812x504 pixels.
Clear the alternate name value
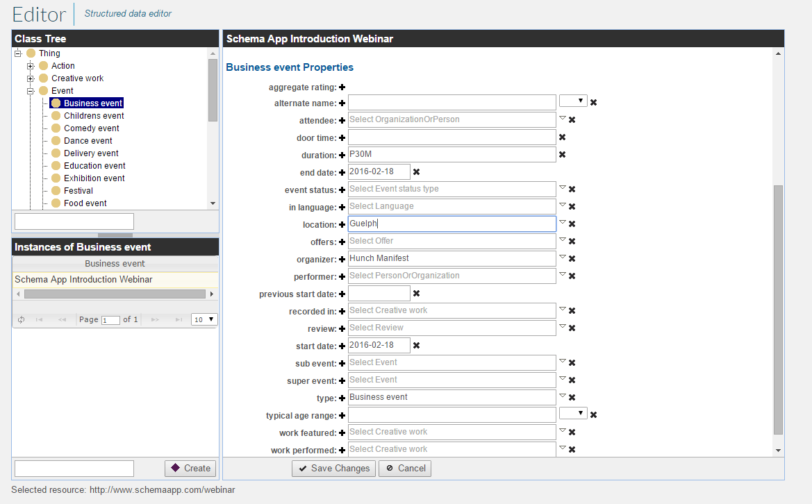594,101
